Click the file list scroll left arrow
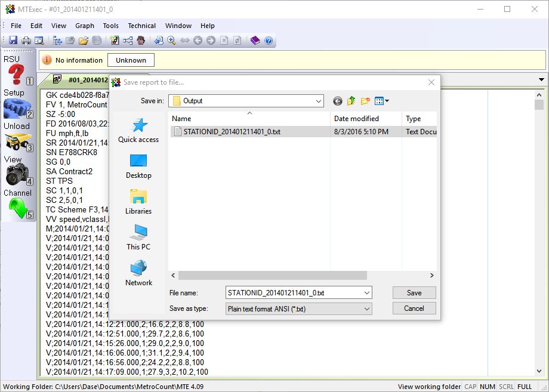The height and width of the screenshot is (392, 549). click(173, 276)
